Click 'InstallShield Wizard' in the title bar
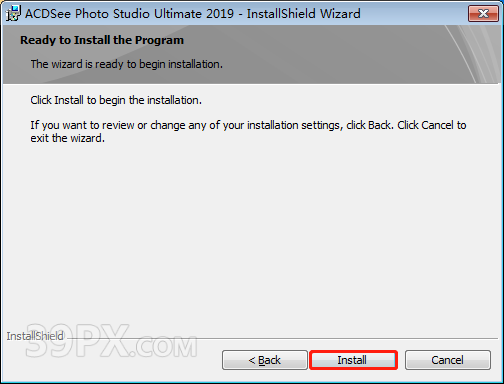This screenshot has height=384, width=504. 303,14
